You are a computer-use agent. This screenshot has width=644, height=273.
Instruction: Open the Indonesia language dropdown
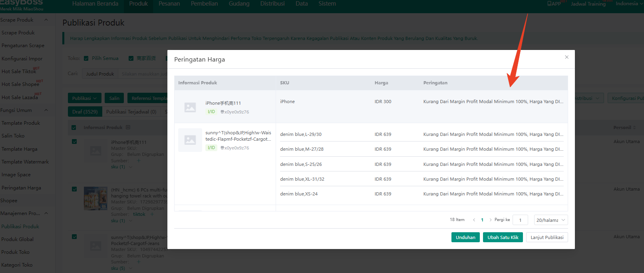coord(629,4)
